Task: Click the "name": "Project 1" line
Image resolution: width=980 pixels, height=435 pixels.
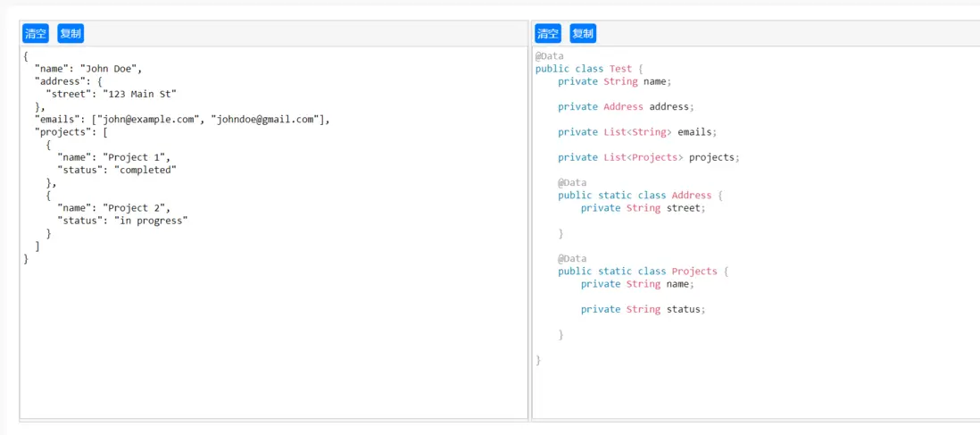Action: [x=113, y=157]
